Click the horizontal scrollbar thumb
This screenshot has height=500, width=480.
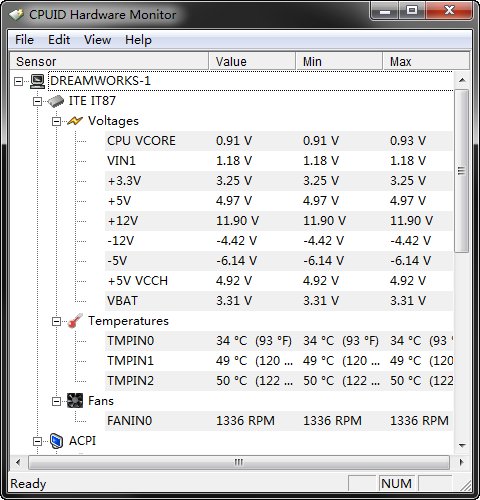point(239,462)
